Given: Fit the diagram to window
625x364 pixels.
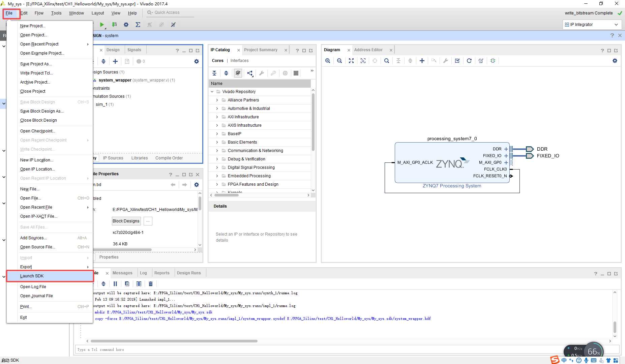Looking at the screenshot, I should (x=351, y=61).
